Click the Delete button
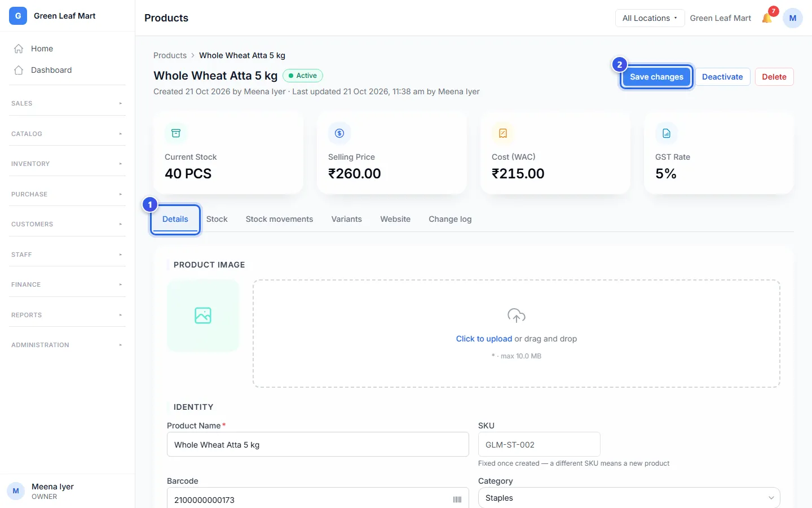 click(774, 77)
